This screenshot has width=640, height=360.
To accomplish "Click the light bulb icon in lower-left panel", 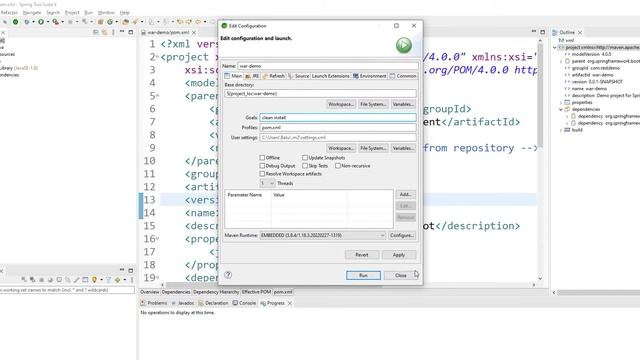I will pyautogui.click(x=94, y=280).
